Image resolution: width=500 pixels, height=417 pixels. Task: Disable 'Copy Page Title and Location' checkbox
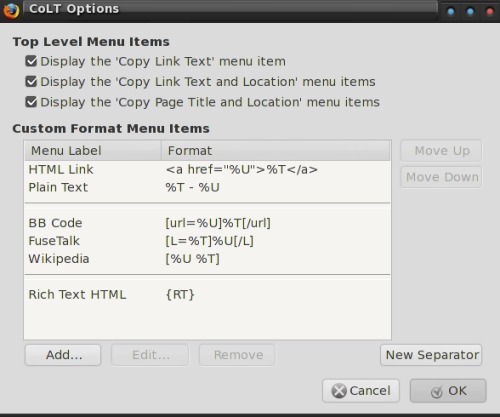point(31,102)
